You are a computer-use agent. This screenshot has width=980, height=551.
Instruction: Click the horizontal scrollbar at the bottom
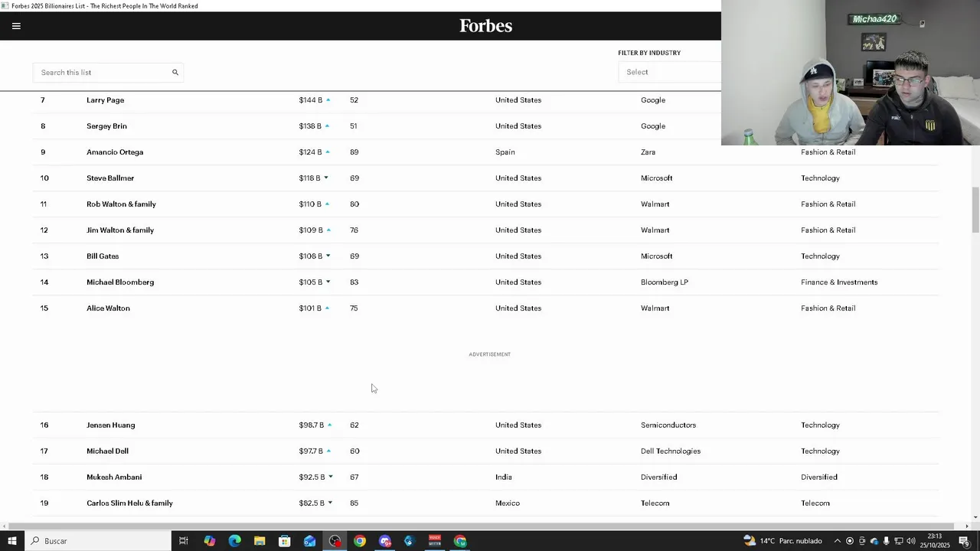(482, 526)
